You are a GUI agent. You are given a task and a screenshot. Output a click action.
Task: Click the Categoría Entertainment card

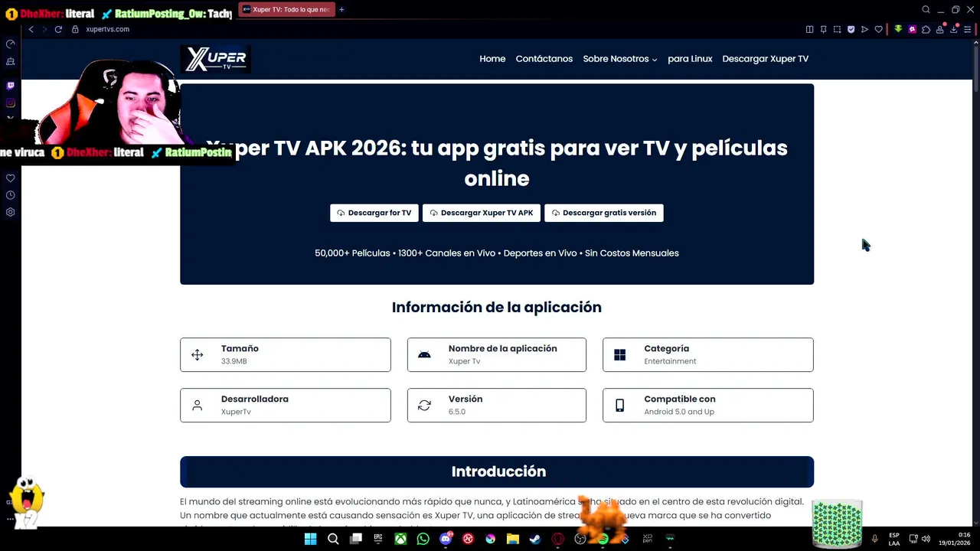pos(708,354)
